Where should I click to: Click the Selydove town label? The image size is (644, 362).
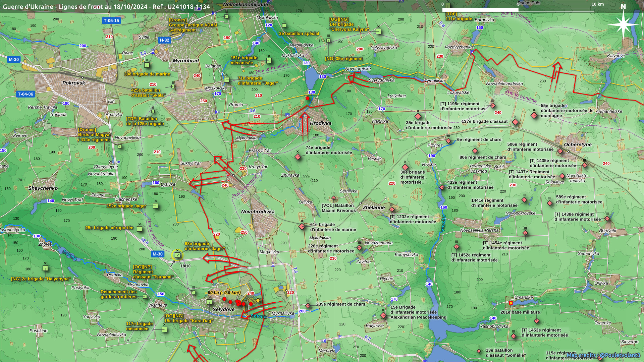[223, 309]
